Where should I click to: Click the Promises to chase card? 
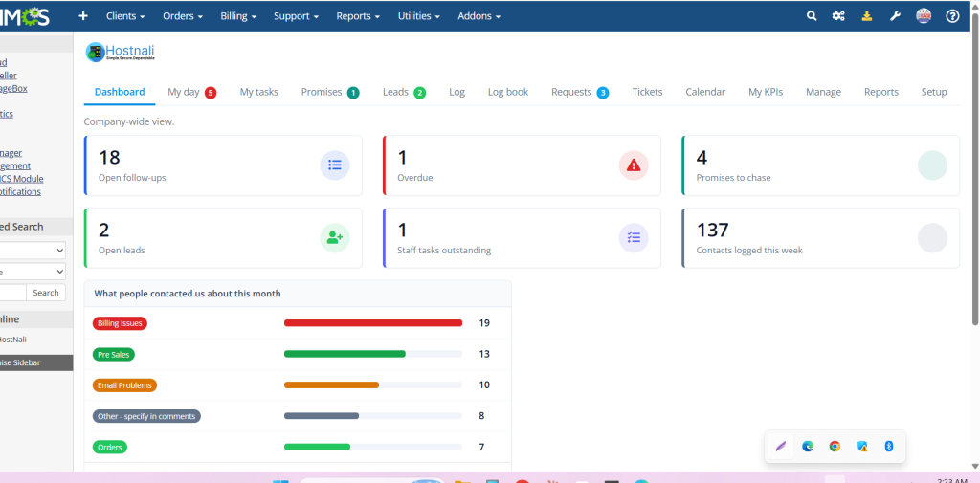pyautogui.click(x=820, y=165)
